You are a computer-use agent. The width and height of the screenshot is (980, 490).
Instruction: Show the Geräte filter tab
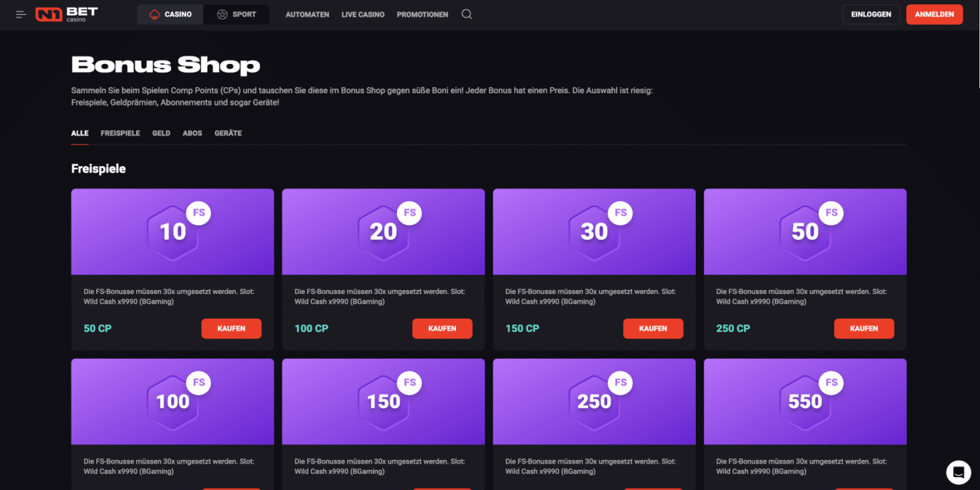click(x=228, y=133)
